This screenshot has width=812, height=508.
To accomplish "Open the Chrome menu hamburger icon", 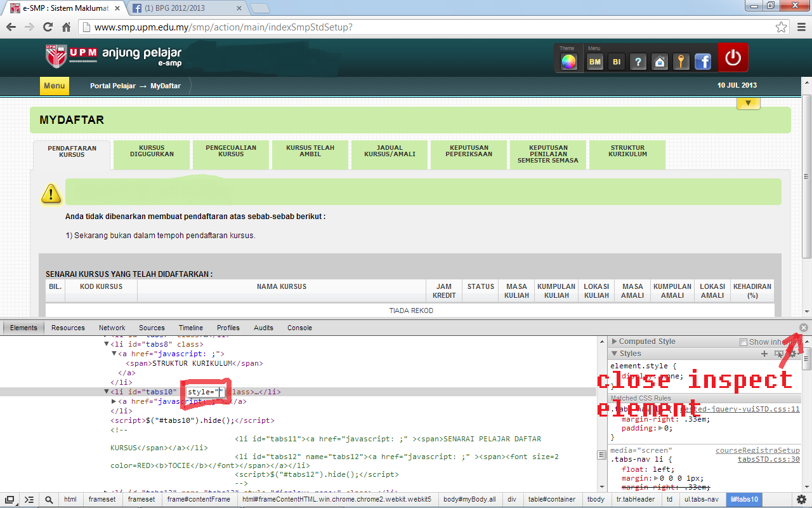I will point(800,27).
